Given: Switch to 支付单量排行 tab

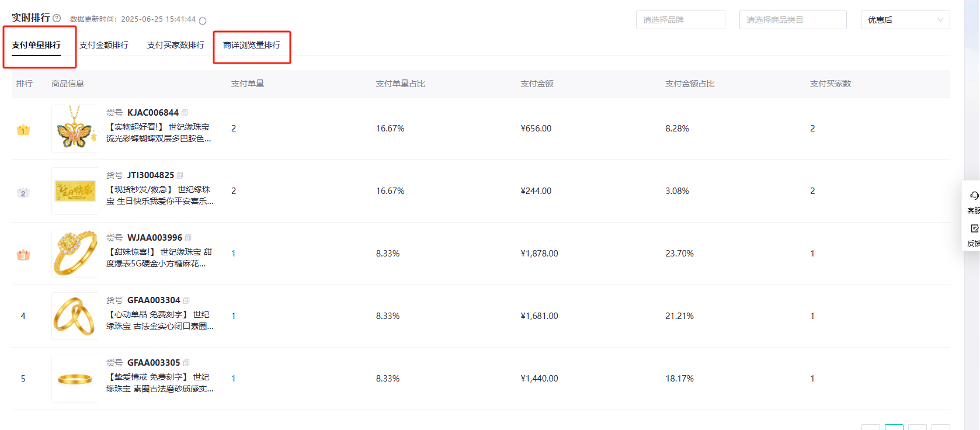Looking at the screenshot, I should (x=36, y=45).
